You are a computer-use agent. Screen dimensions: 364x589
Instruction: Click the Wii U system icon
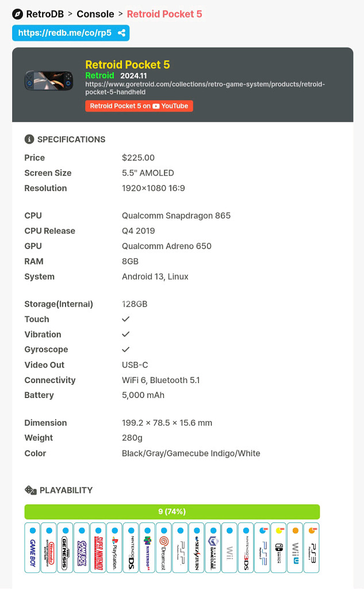click(x=295, y=547)
